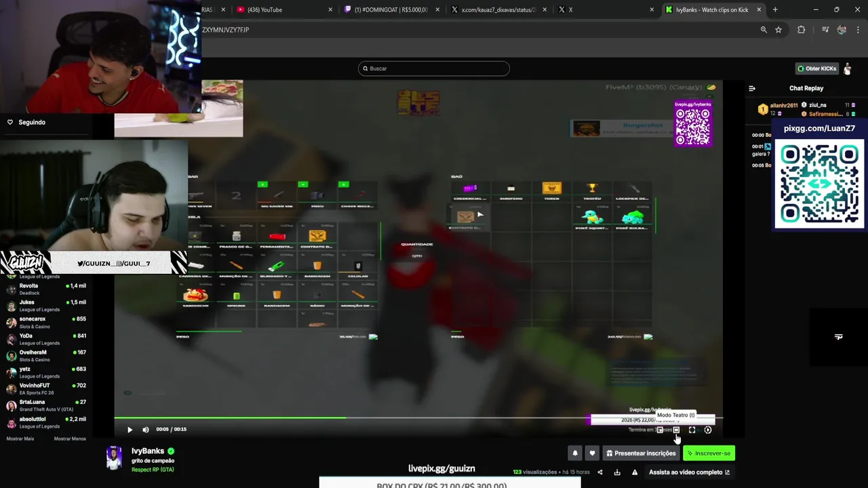The width and height of the screenshot is (868, 488).
Task: Click user ziul_ns in chat
Action: (x=818, y=105)
